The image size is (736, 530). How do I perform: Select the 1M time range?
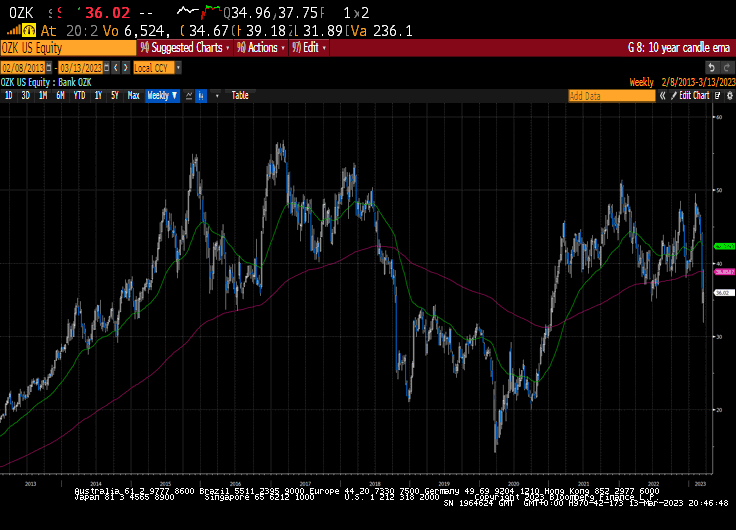43,96
